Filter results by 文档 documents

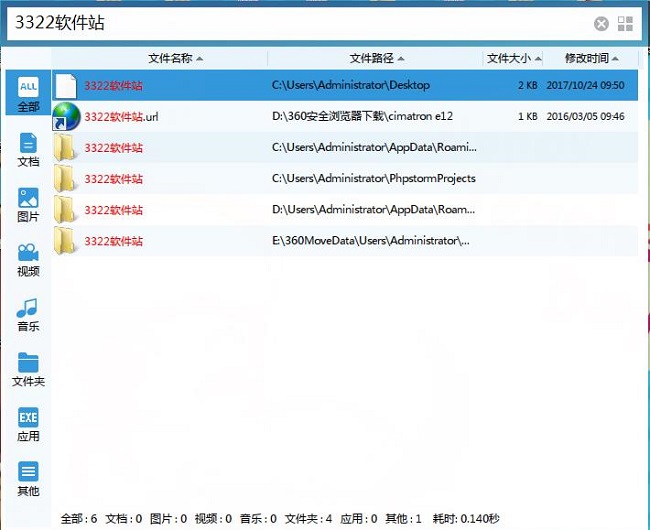(x=28, y=150)
